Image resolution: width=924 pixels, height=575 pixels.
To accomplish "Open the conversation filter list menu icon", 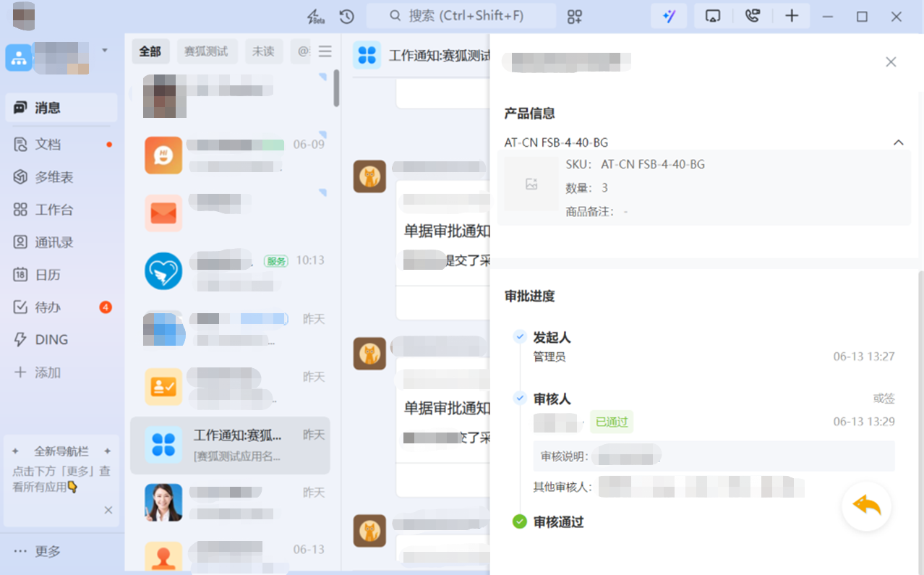I will coord(325,51).
